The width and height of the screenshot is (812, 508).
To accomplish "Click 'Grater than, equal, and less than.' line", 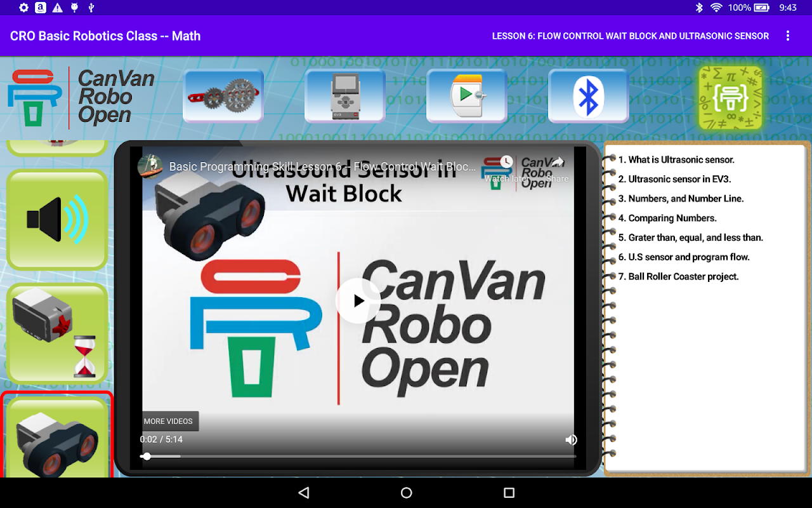I will [x=690, y=237].
